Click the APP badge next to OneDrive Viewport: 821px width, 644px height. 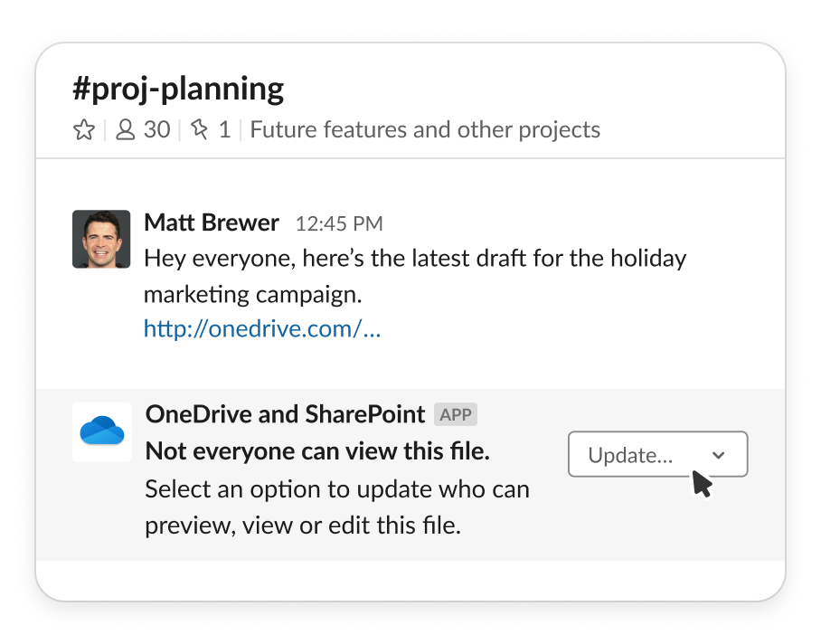pyautogui.click(x=456, y=413)
